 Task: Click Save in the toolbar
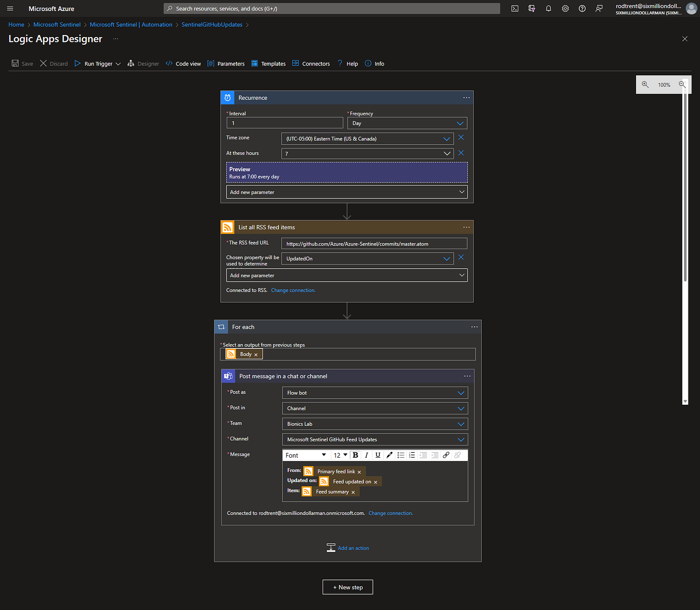tap(23, 63)
